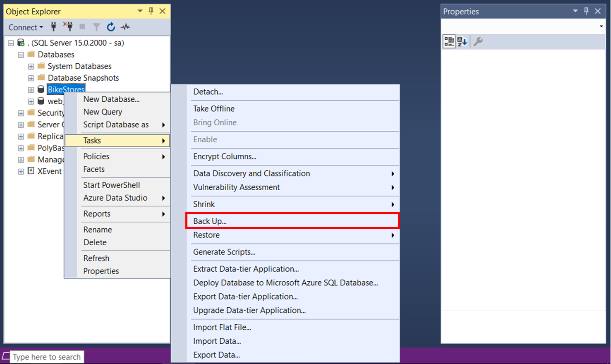Click the System Databases folder icon

pyautogui.click(x=41, y=66)
